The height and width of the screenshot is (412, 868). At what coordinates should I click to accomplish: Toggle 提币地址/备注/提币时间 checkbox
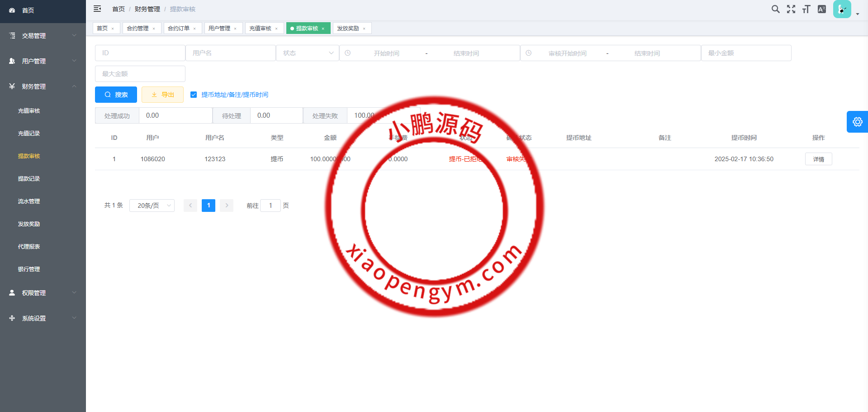(x=194, y=95)
